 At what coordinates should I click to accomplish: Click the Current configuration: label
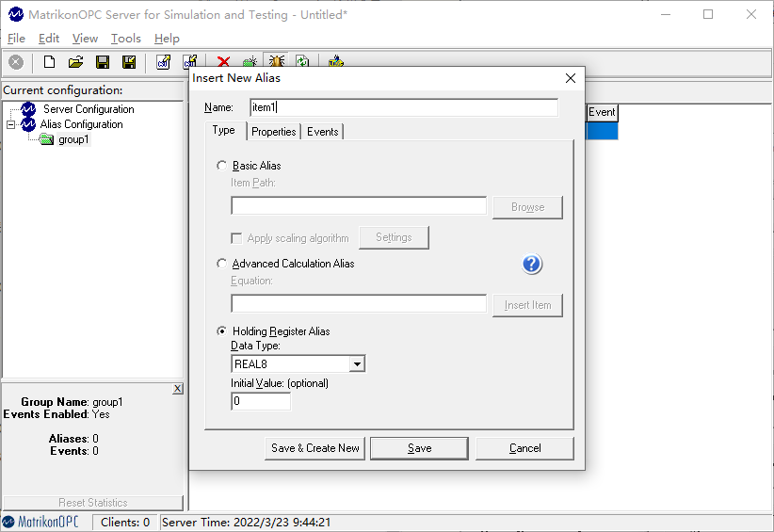click(x=63, y=90)
